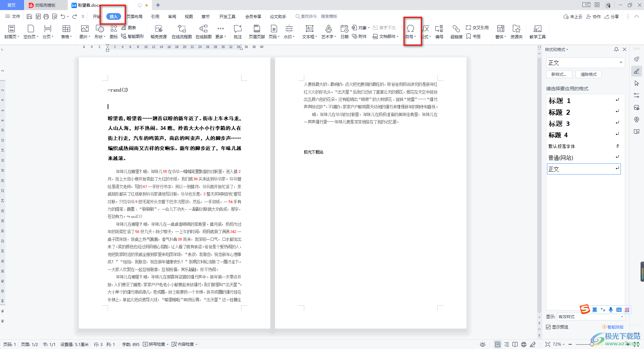Image resolution: width=644 pixels, height=349 pixels.
Task: Open the 视图 view tab
Action: point(189,16)
